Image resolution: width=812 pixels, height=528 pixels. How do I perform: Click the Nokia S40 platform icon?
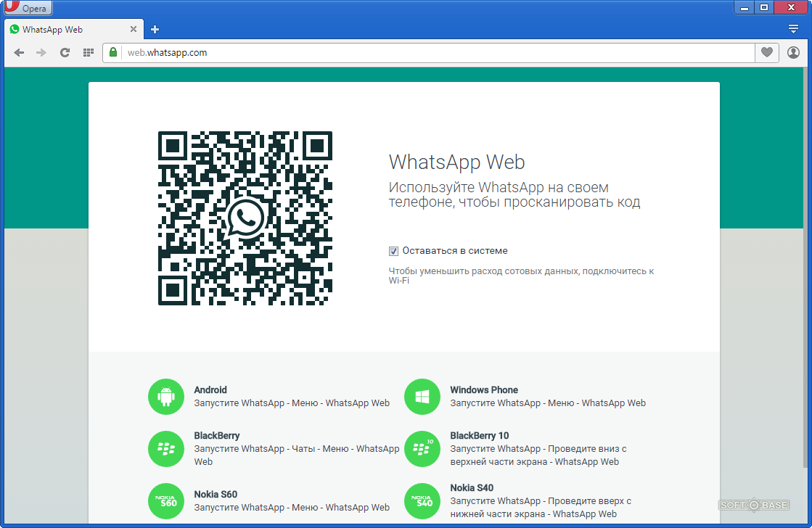click(422, 501)
